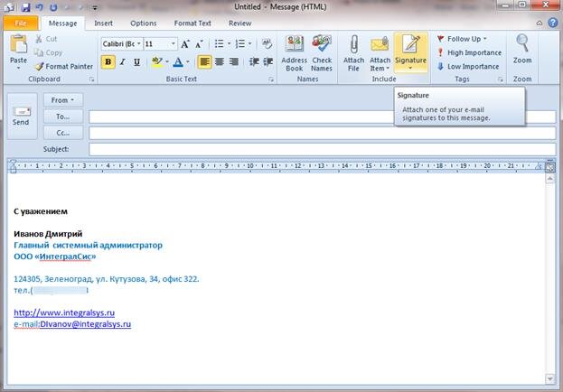Click the DIvanov@integralsys.ru email link
This screenshot has width=563, height=392.
coord(86,324)
